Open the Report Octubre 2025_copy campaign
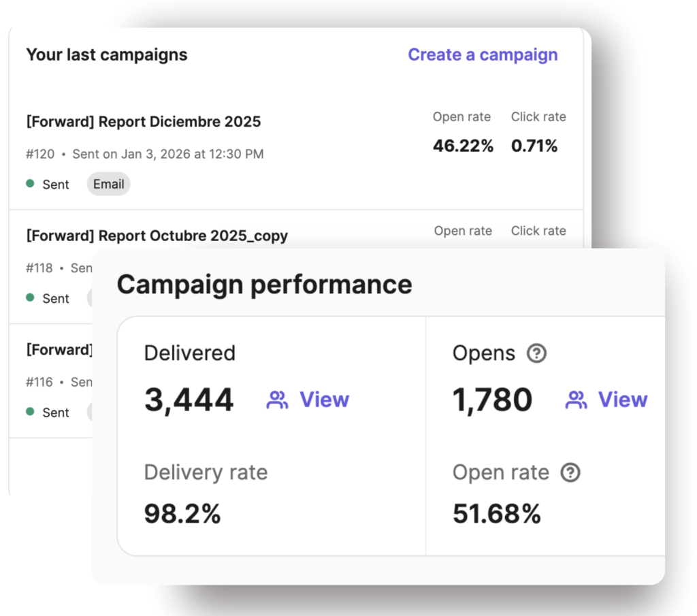The height and width of the screenshot is (616, 697). 157,236
